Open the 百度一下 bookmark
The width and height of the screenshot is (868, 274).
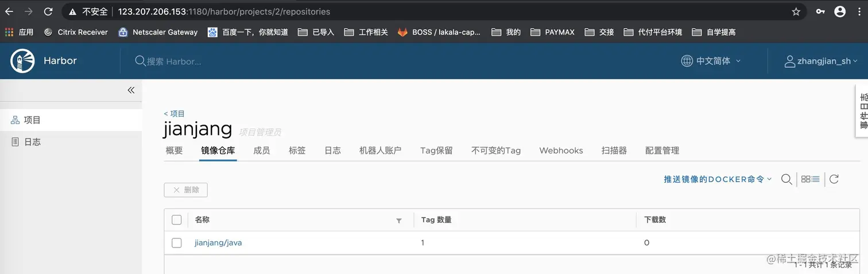248,32
